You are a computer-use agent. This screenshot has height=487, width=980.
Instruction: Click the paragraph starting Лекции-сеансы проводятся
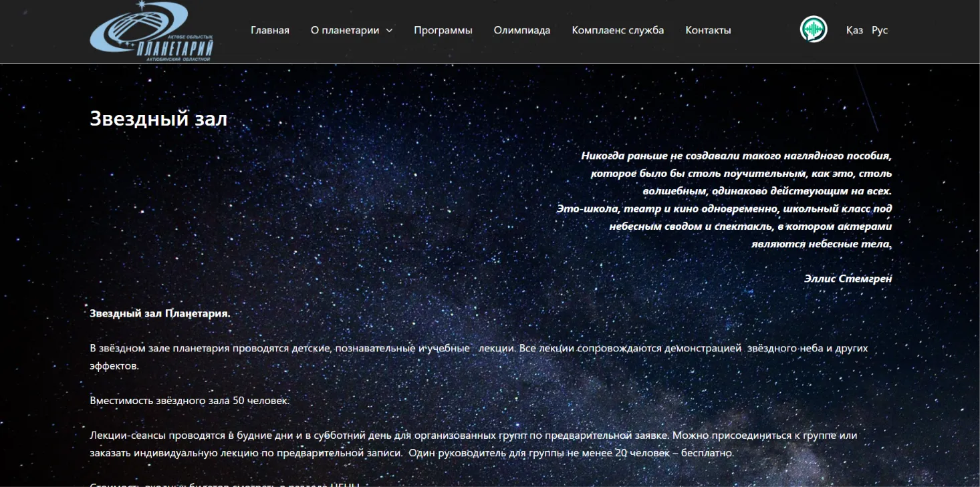click(x=473, y=444)
